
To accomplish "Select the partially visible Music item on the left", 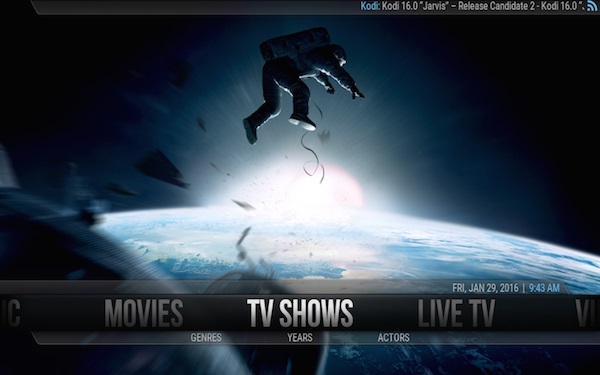I will (10, 313).
